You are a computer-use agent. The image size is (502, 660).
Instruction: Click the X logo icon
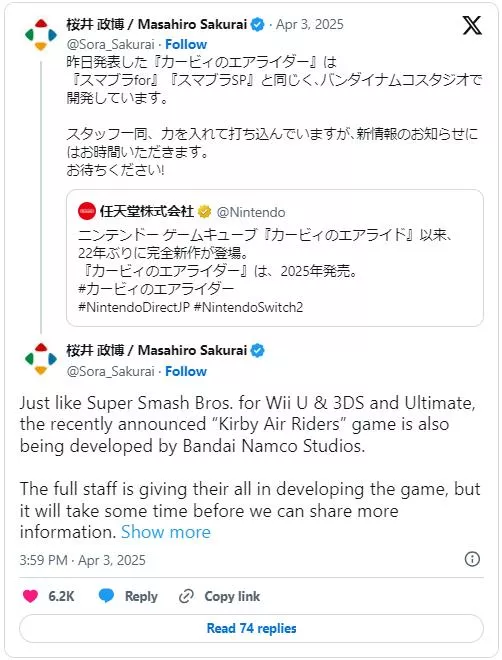tap(472, 25)
